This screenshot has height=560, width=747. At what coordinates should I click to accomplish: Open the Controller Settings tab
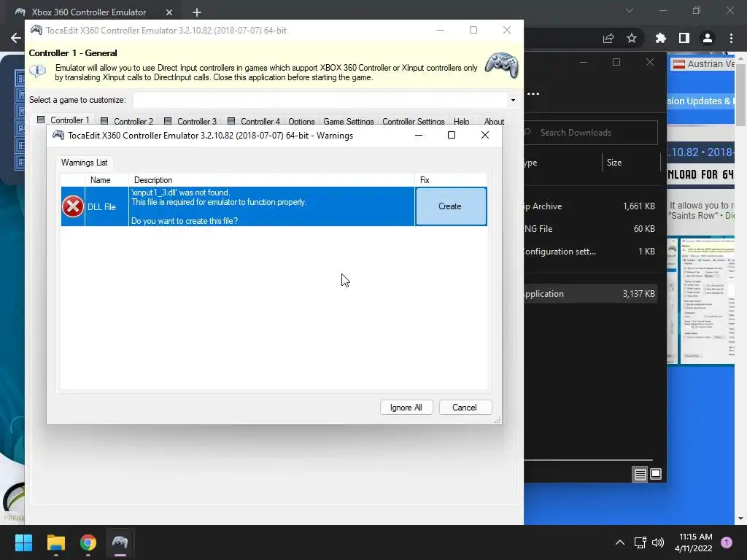413,122
